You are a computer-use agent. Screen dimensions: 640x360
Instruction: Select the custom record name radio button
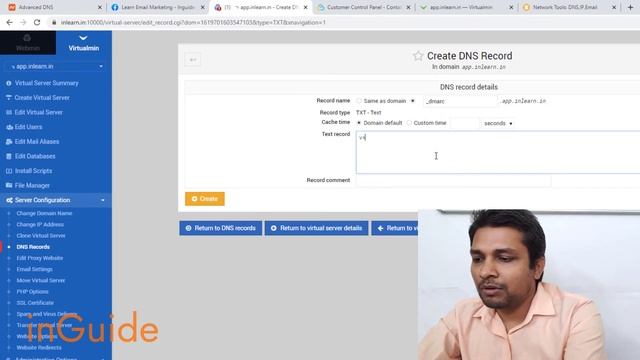[413, 101]
